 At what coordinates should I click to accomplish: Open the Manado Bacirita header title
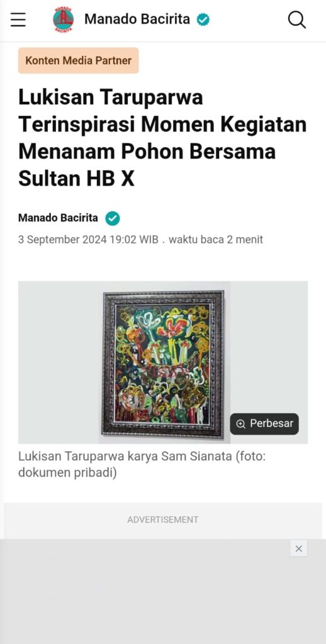pyautogui.click(x=137, y=19)
